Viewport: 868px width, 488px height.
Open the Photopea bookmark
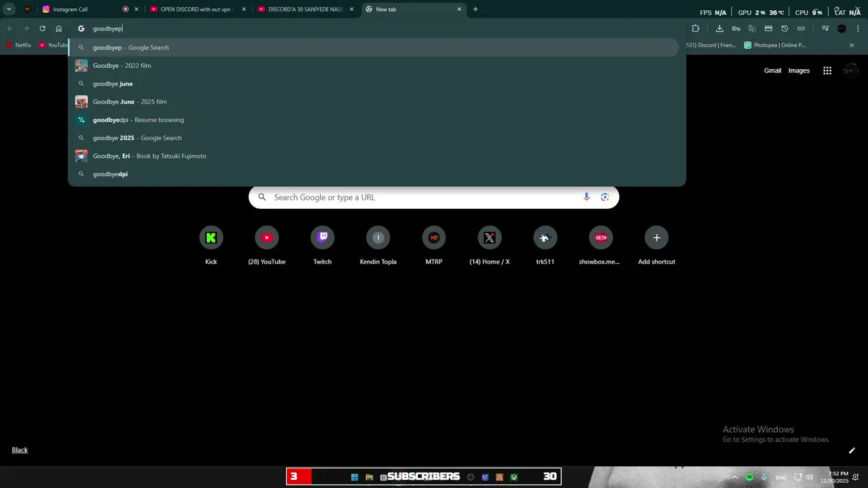point(775,45)
